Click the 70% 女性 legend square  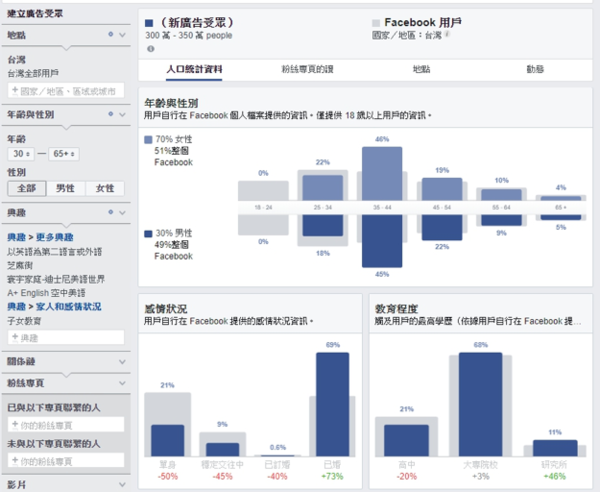pyautogui.click(x=148, y=141)
